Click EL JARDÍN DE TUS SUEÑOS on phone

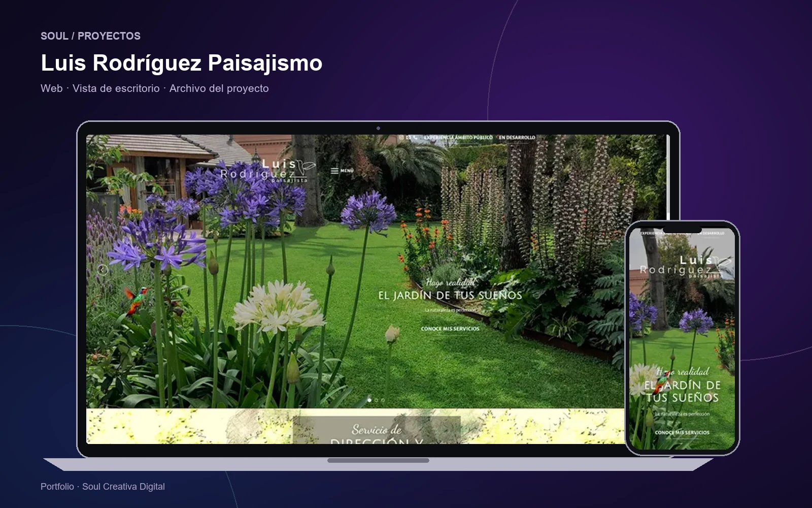[x=682, y=391]
